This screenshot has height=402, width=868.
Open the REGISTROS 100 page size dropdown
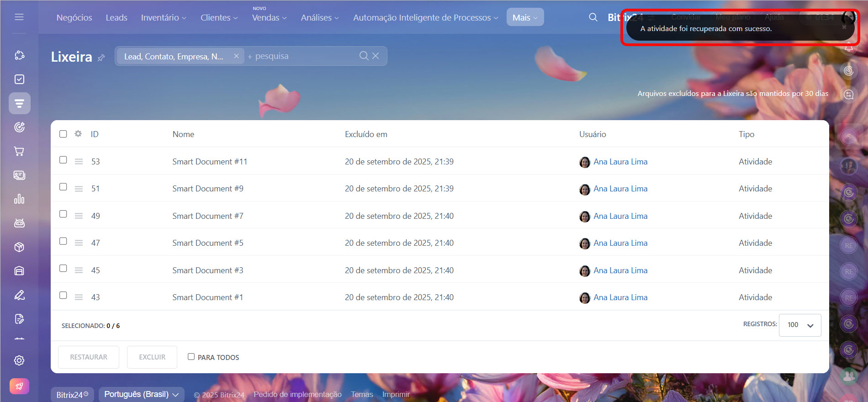coord(799,325)
